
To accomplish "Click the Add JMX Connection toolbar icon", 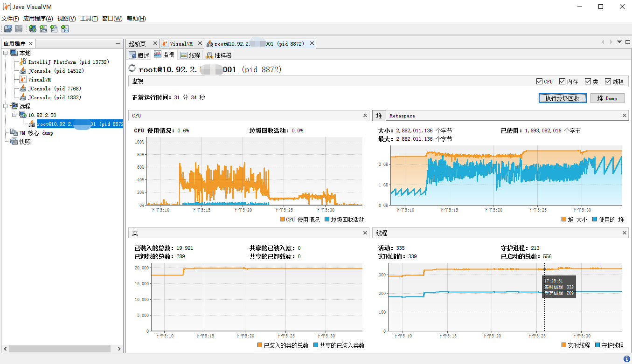I will coord(43,29).
